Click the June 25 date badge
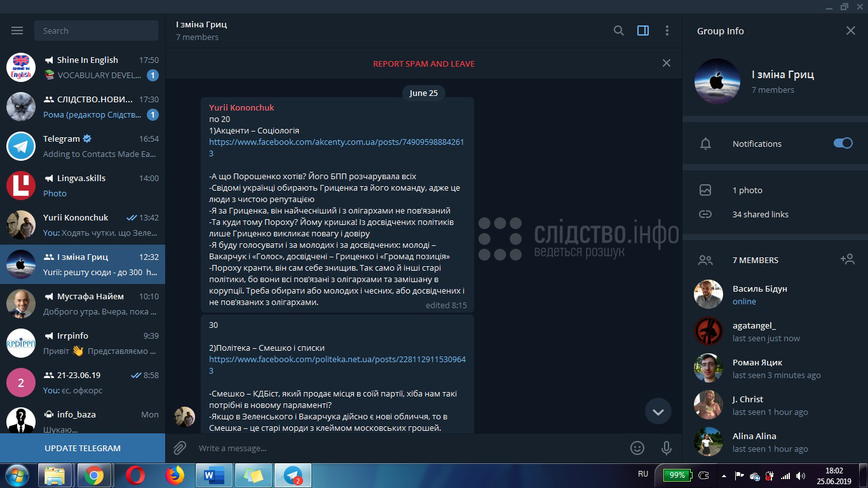 [x=424, y=93]
